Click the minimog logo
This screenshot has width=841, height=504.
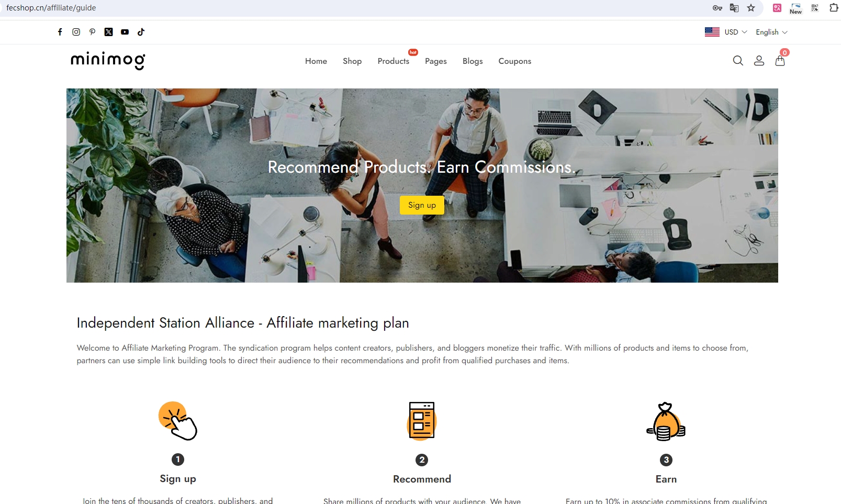108,60
